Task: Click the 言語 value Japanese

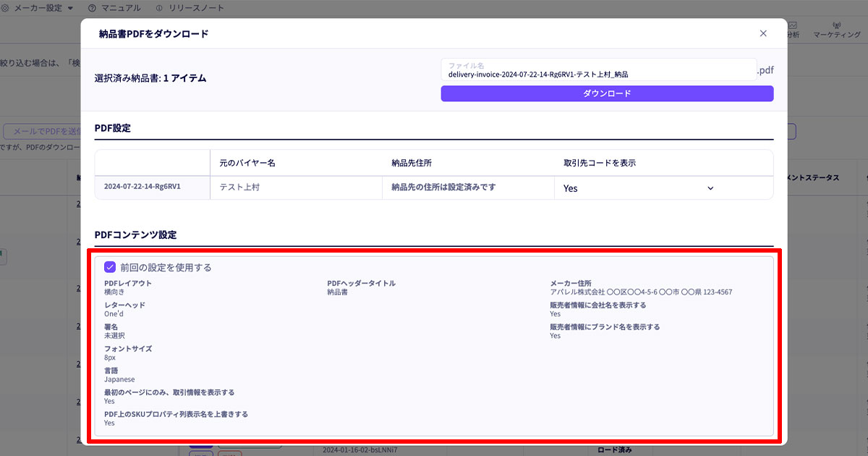Action: 119,379
